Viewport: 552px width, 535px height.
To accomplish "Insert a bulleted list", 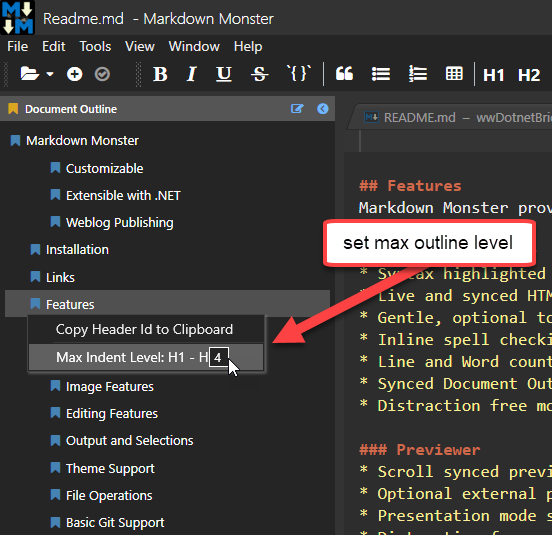I will (381, 74).
